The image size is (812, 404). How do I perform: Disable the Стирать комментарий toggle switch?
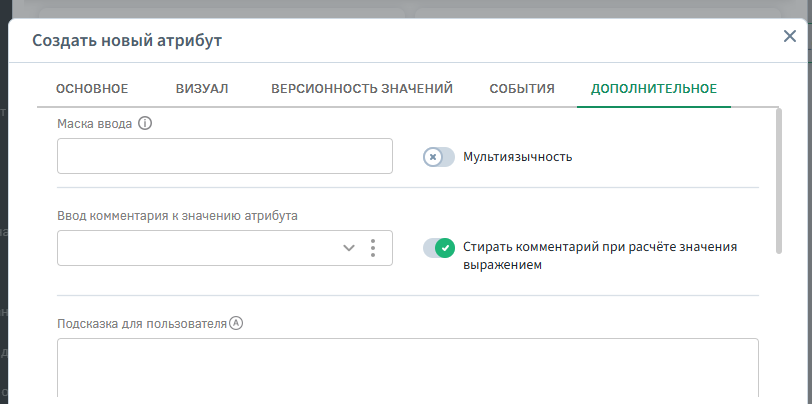439,248
